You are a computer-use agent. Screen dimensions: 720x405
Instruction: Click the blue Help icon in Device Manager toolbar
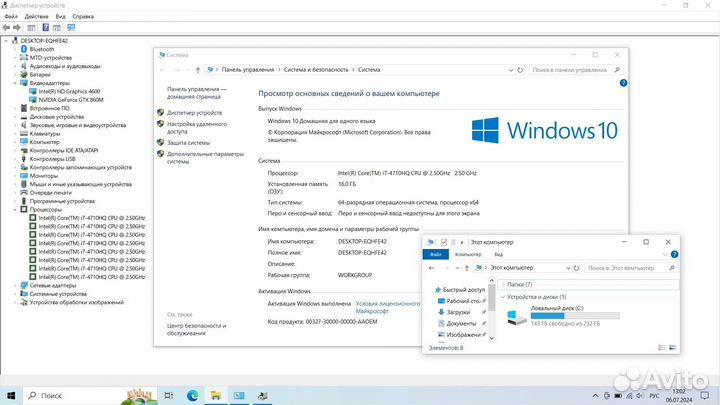click(45, 28)
